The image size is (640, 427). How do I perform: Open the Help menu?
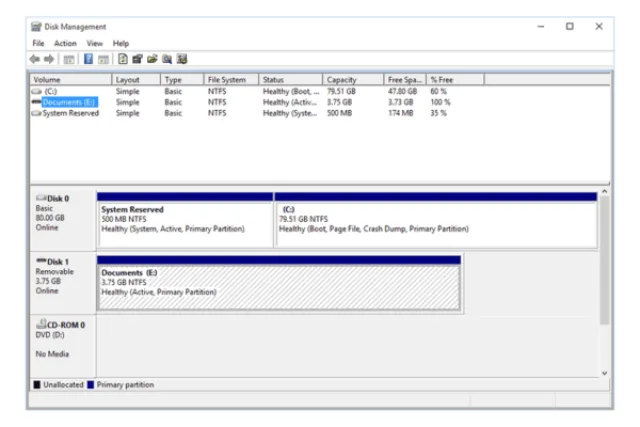(x=121, y=43)
